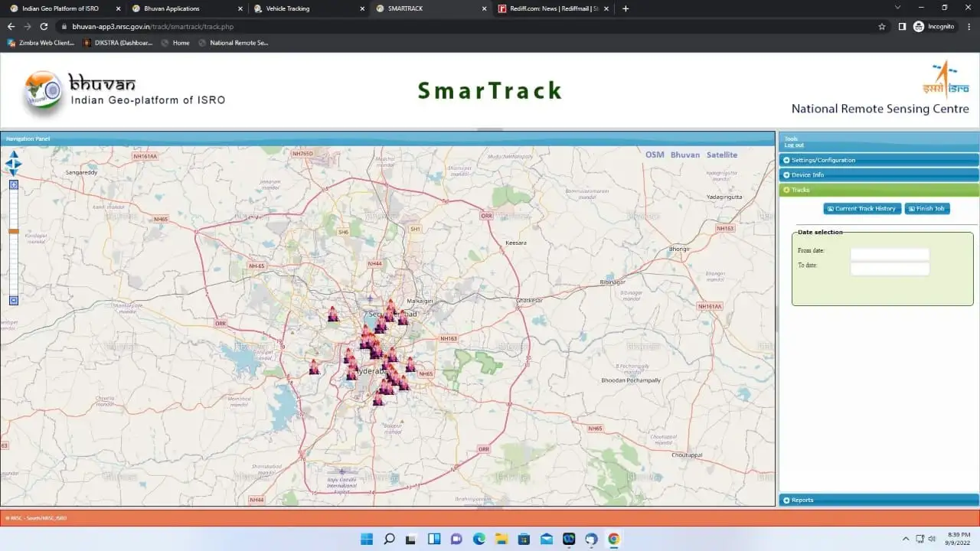Viewport: 980px width, 551px height.
Task: Open the Windows Start menu
Action: coord(367,539)
